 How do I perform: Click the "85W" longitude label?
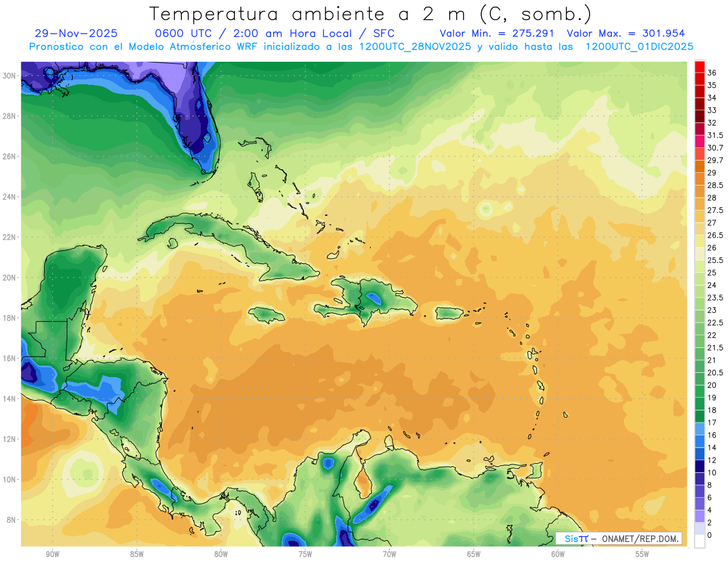pyautogui.click(x=136, y=554)
